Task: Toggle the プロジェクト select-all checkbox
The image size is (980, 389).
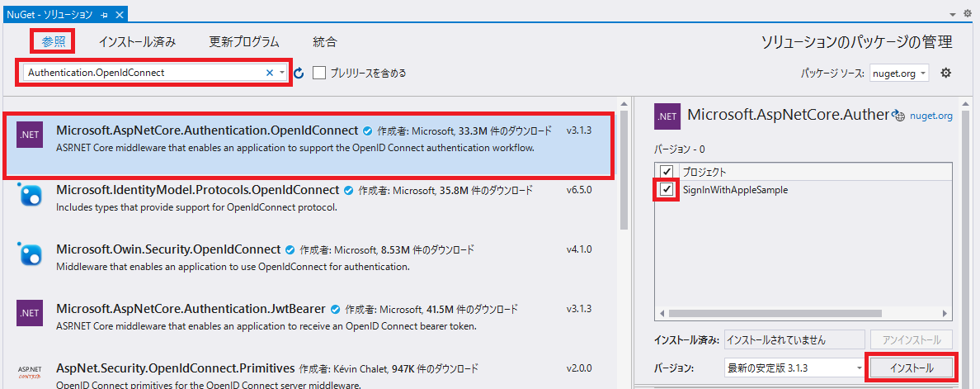Action: (667, 171)
